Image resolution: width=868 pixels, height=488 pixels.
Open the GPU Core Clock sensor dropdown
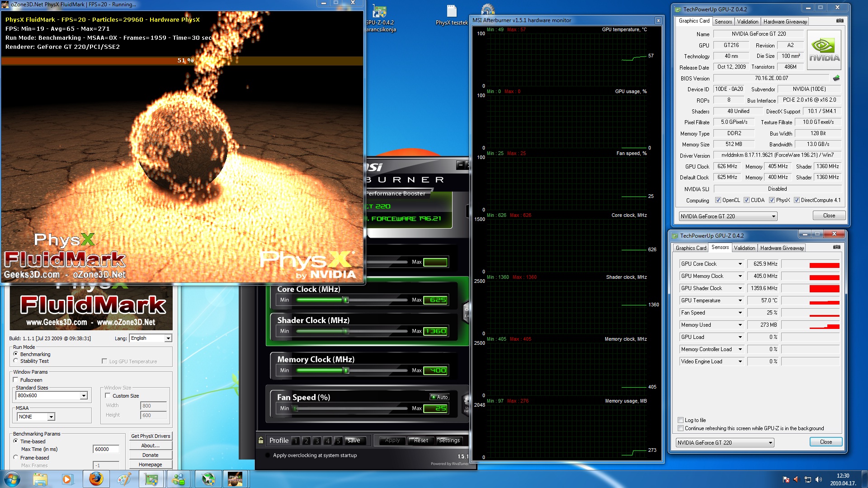pos(740,264)
